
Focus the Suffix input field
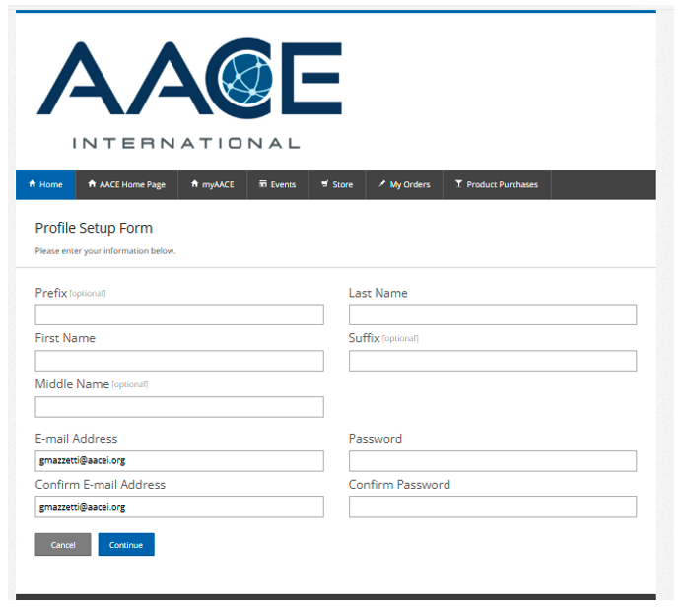click(493, 361)
